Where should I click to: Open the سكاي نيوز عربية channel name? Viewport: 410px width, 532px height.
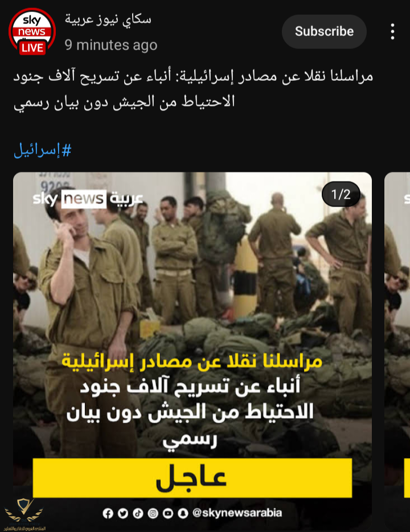pyautogui.click(x=108, y=19)
